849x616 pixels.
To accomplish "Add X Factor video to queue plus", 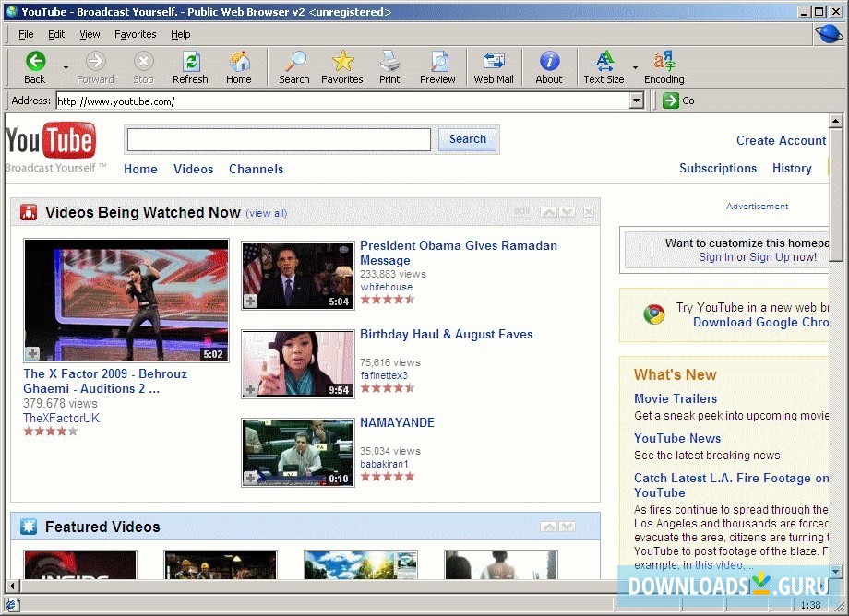I will 32,354.
